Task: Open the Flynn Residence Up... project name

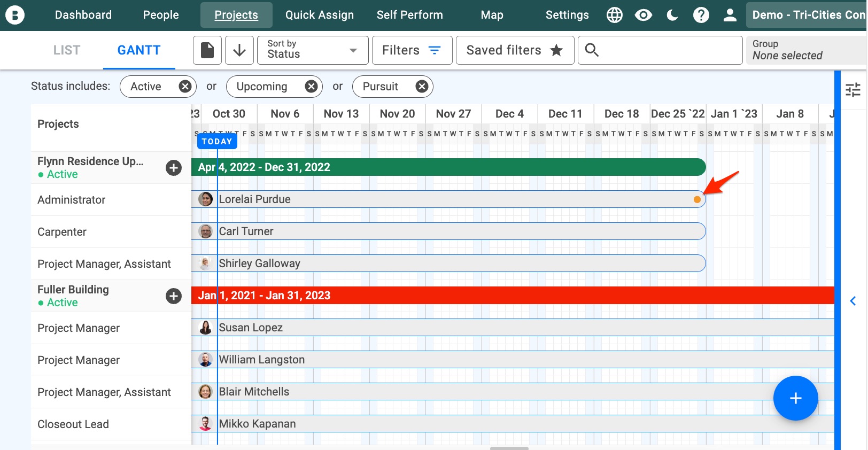Action: click(x=90, y=161)
